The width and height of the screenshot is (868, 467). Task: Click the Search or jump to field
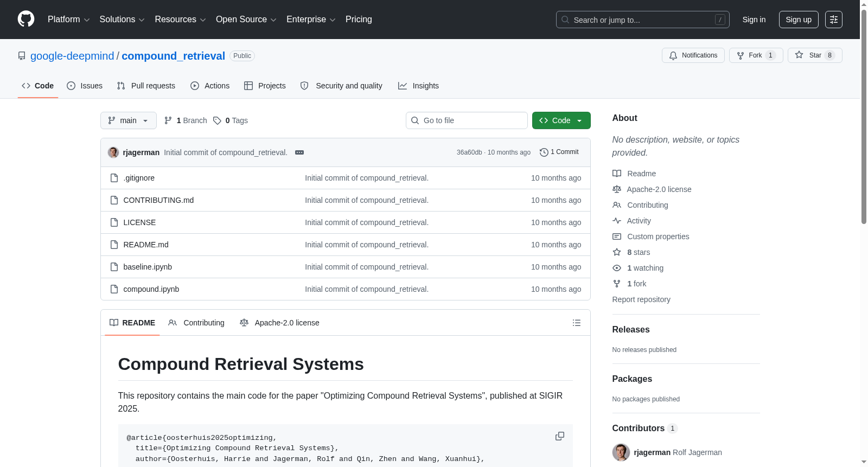(643, 20)
